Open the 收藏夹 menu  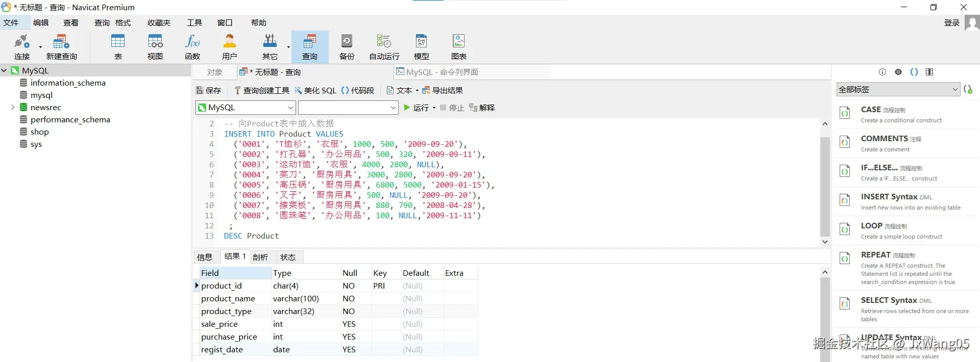coord(159,23)
